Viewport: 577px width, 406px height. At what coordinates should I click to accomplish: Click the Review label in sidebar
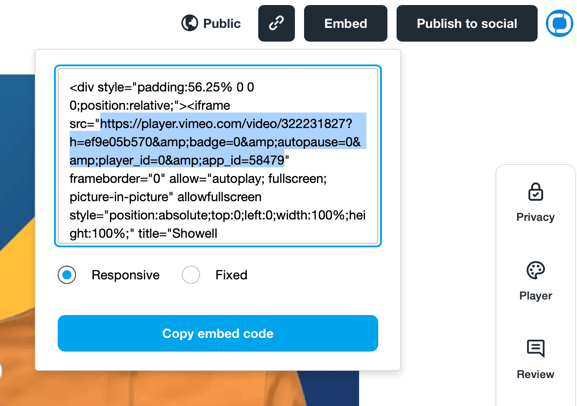pyautogui.click(x=535, y=374)
